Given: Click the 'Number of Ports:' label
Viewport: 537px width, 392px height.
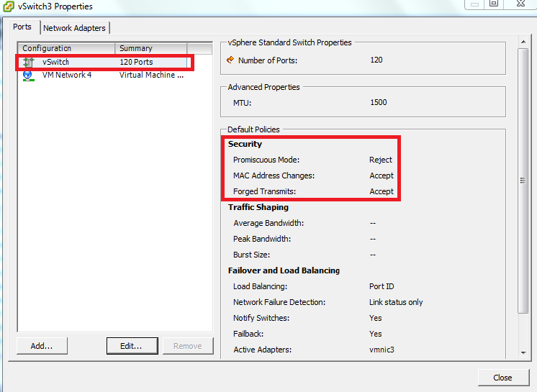Looking at the screenshot, I should click(x=268, y=60).
